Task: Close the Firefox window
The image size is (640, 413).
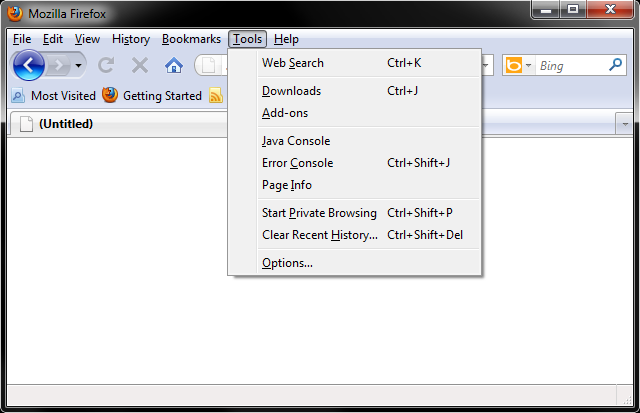Action: click(x=610, y=10)
